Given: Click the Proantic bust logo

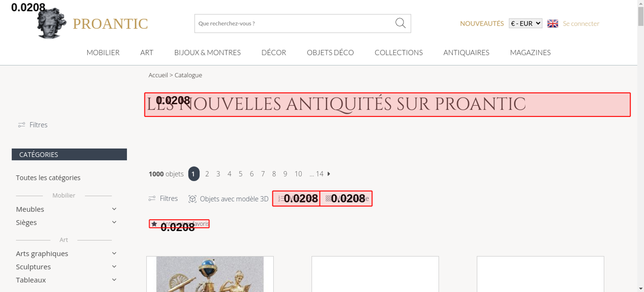Looking at the screenshot, I should (52, 23).
